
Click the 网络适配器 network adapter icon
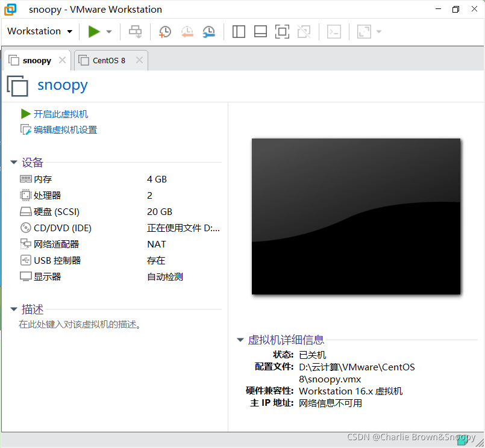point(26,244)
